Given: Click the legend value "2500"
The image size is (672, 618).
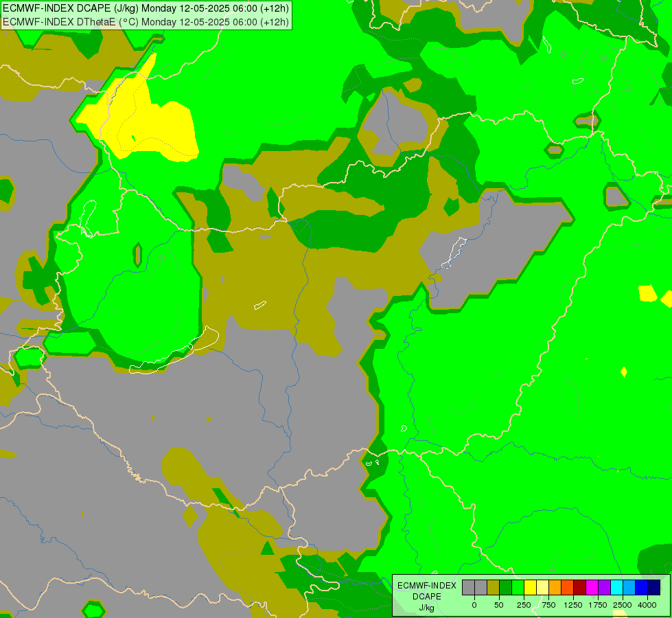Looking at the screenshot, I should click(623, 605).
